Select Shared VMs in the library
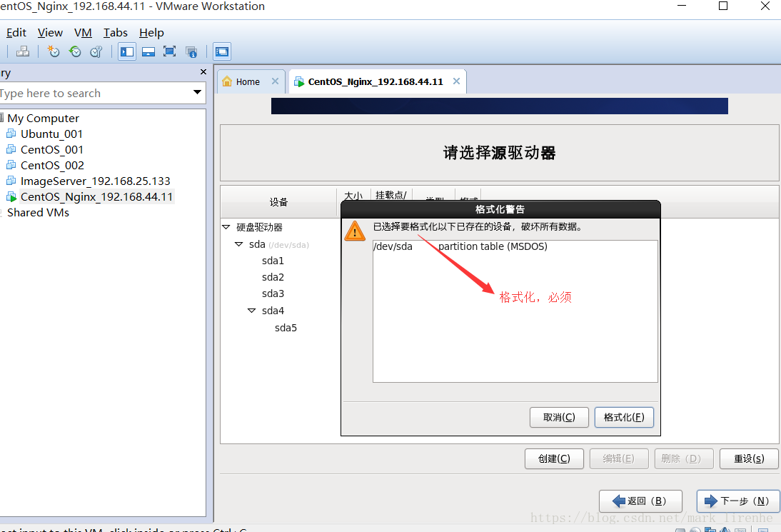Image resolution: width=781 pixels, height=532 pixels. coord(38,212)
